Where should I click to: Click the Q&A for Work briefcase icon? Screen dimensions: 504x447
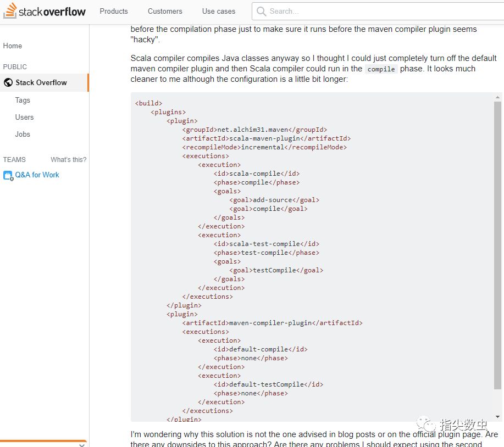coord(8,175)
